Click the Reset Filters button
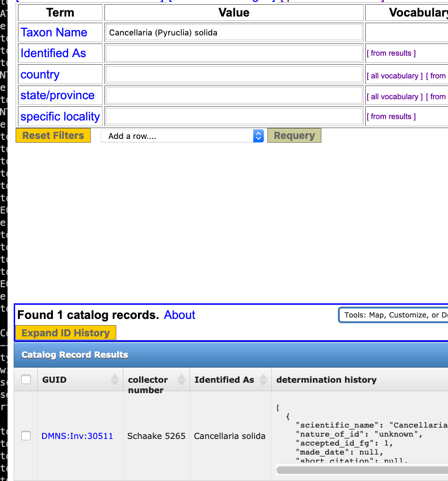 tap(53, 135)
